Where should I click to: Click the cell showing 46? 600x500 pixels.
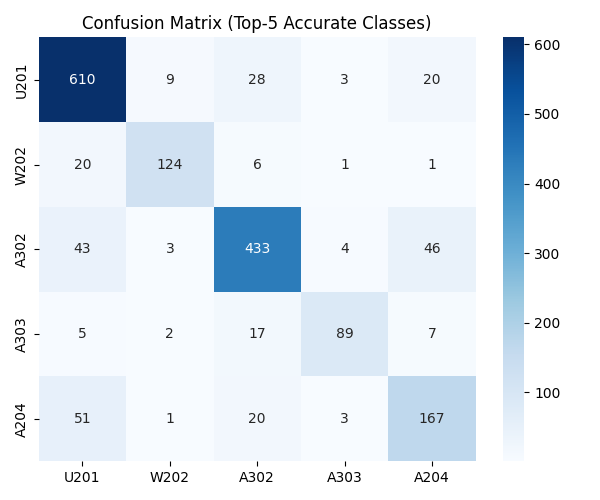(431, 249)
